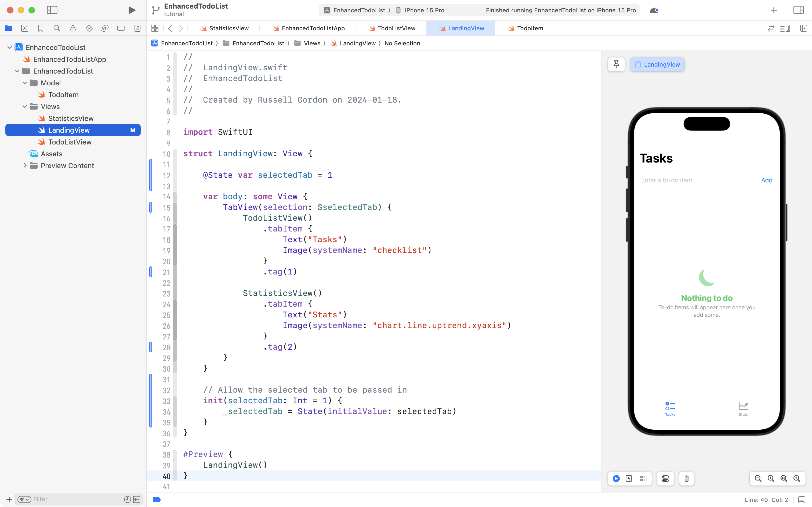Open the Test navigator checkmark diamond icon
The image size is (812, 507).
pyautogui.click(x=89, y=28)
